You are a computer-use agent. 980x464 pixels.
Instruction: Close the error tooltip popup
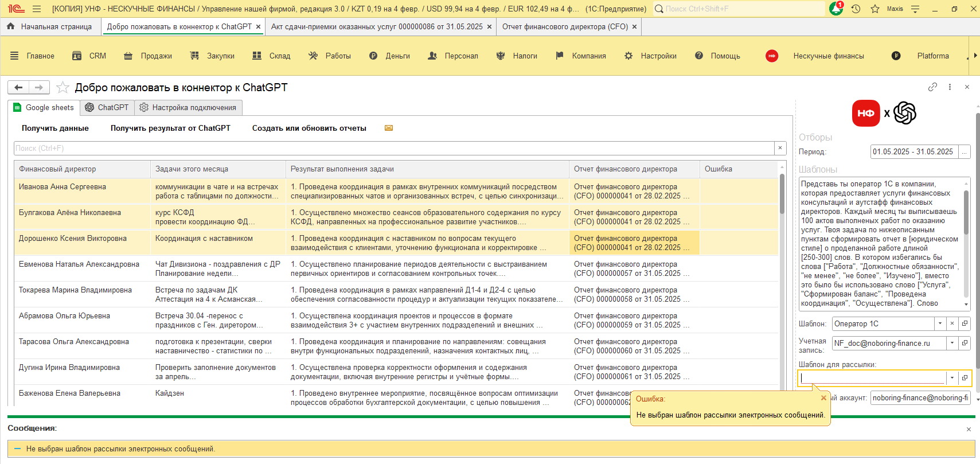[x=823, y=398]
